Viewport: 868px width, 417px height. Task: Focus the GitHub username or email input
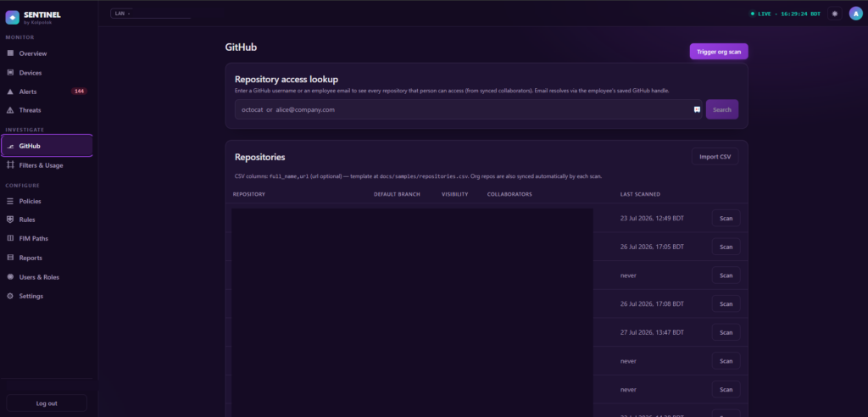468,109
